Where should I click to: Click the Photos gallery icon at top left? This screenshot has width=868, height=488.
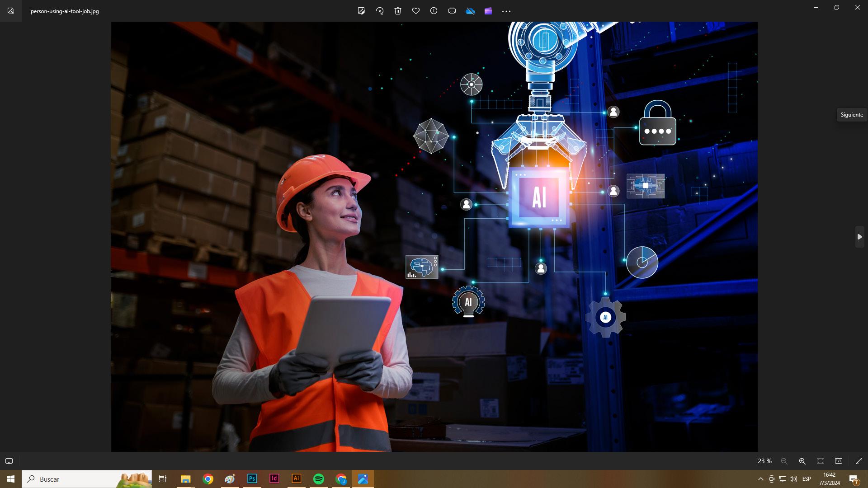(x=11, y=11)
